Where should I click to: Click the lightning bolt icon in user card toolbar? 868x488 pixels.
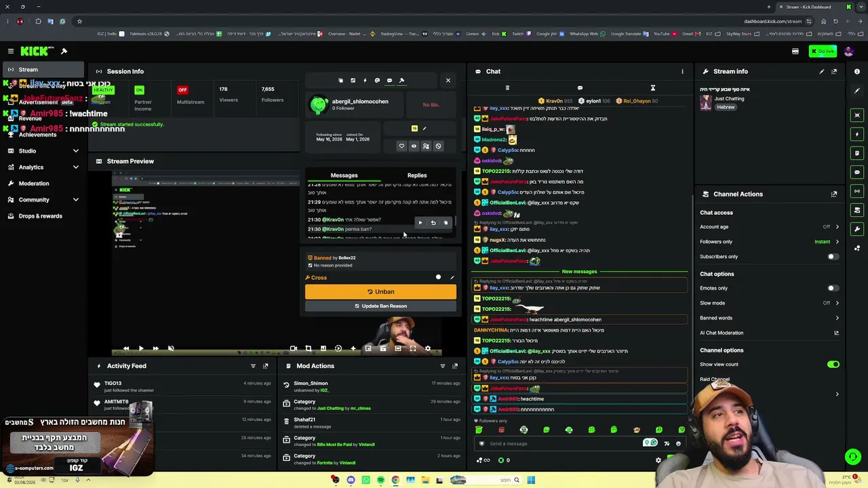tap(365, 81)
